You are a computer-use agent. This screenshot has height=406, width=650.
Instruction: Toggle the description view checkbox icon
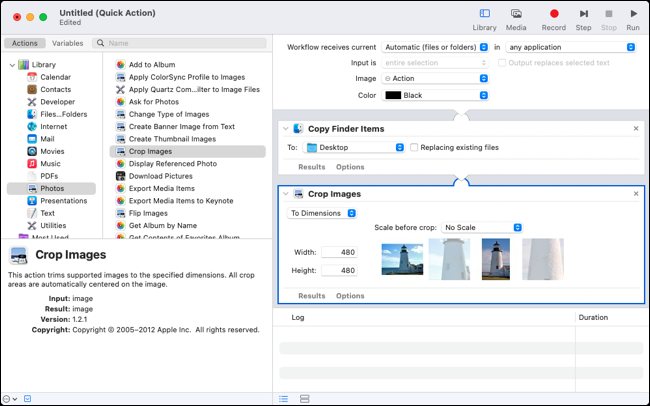[27, 399]
